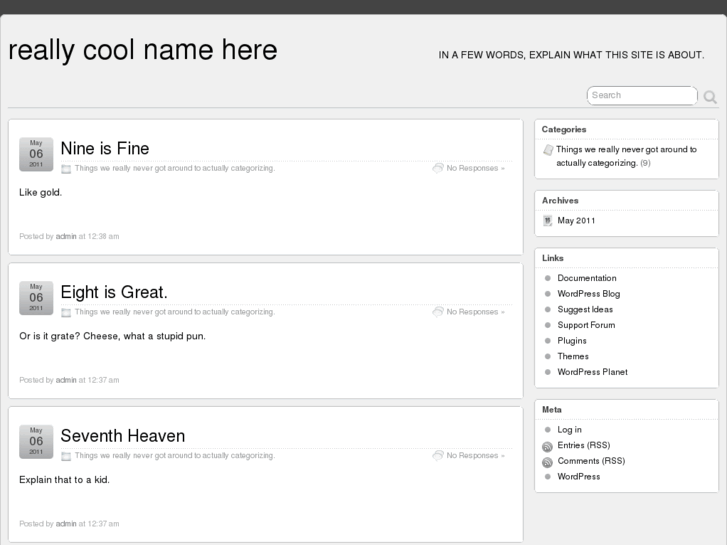Open category link under Eight is Great title
This screenshot has width=727, height=545.
click(x=174, y=312)
